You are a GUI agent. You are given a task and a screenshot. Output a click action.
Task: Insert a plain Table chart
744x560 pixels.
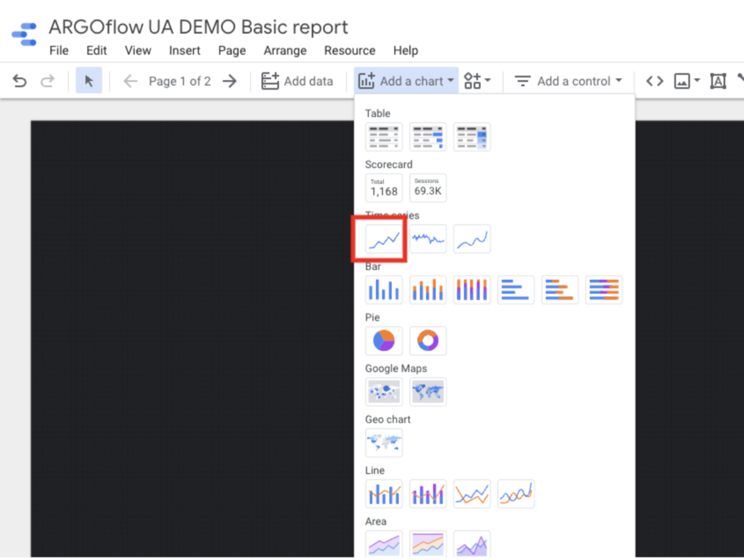click(x=384, y=137)
